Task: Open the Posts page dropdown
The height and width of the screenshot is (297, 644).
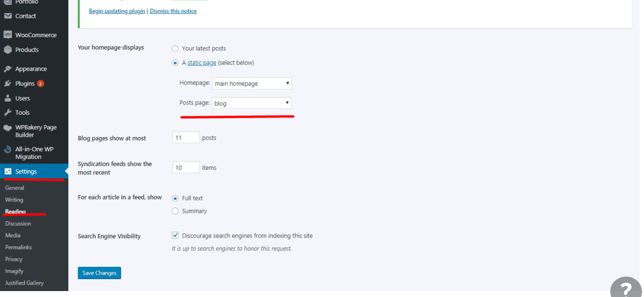Action: [252, 103]
